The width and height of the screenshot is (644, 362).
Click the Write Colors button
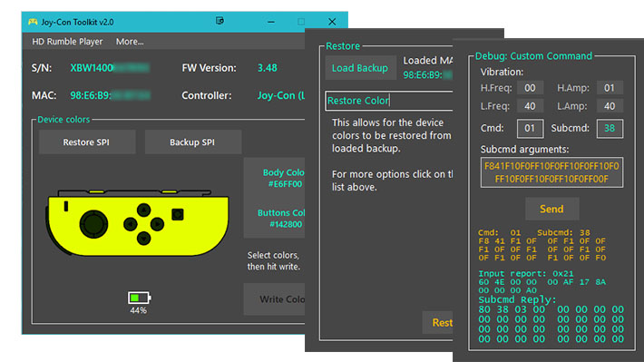tap(274, 299)
